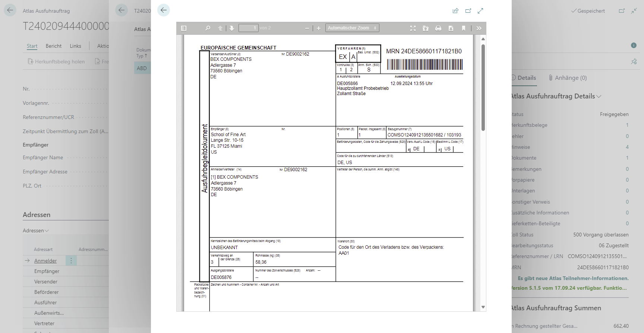Image resolution: width=644 pixels, height=333 pixels.
Task: Click the share icon in the preview header
Action: [x=455, y=11]
